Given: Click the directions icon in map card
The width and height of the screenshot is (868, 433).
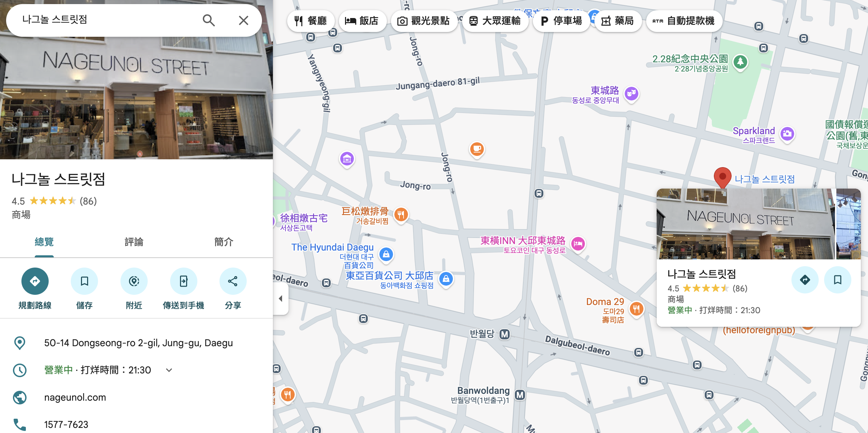Looking at the screenshot, I should pos(805,280).
